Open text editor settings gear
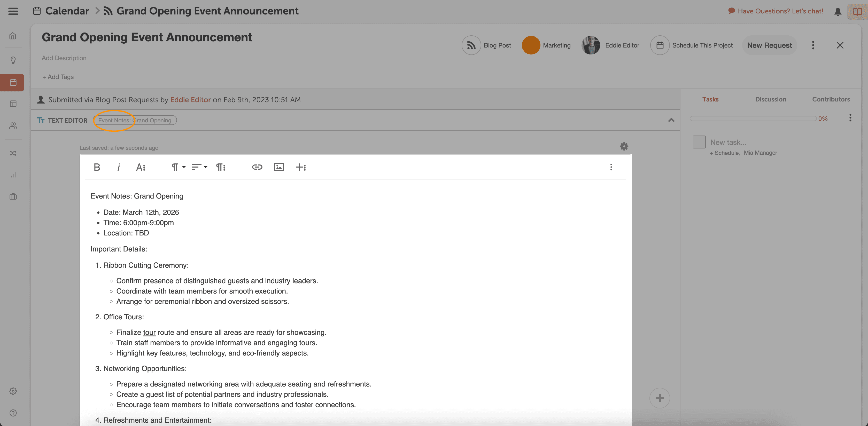 (x=624, y=146)
